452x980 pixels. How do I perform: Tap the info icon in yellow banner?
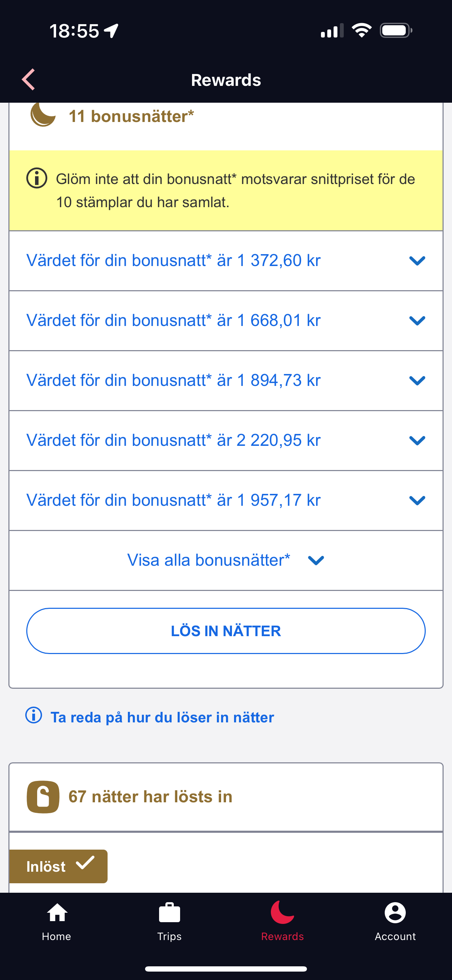pos(37,178)
